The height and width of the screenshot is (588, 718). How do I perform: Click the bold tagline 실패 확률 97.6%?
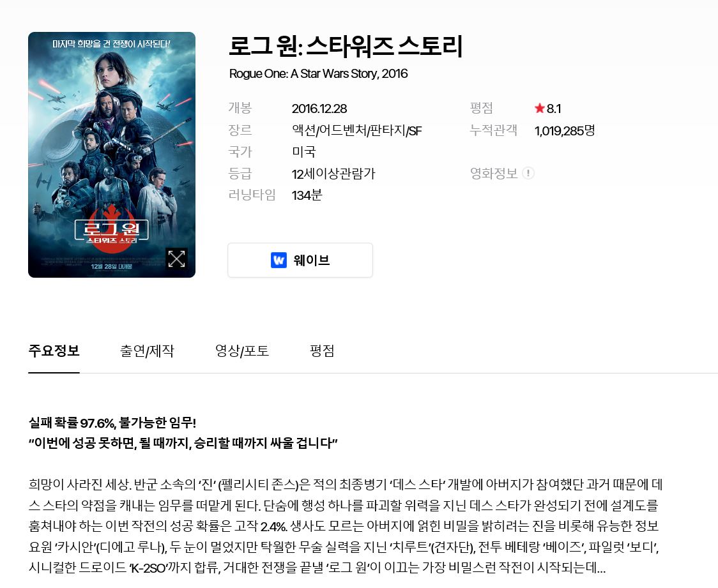tap(112, 423)
